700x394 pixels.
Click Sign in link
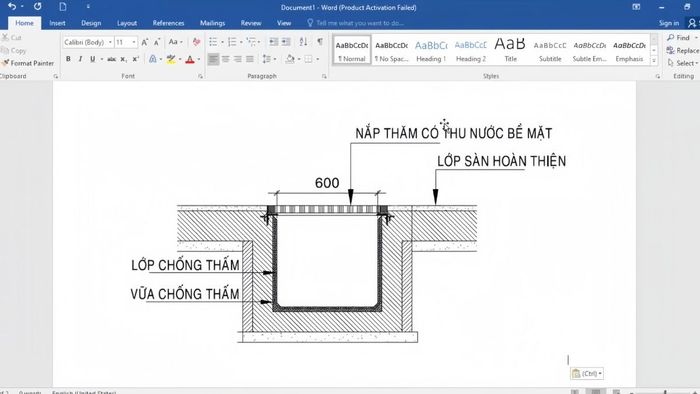tap(669, 23)
